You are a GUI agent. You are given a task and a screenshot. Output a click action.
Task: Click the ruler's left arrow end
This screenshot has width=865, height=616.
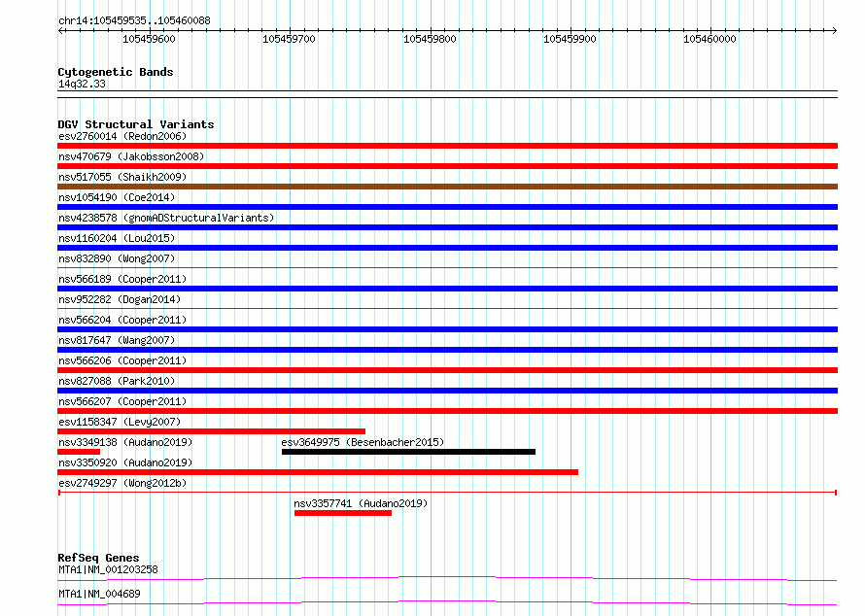click(x=60, y=30)
